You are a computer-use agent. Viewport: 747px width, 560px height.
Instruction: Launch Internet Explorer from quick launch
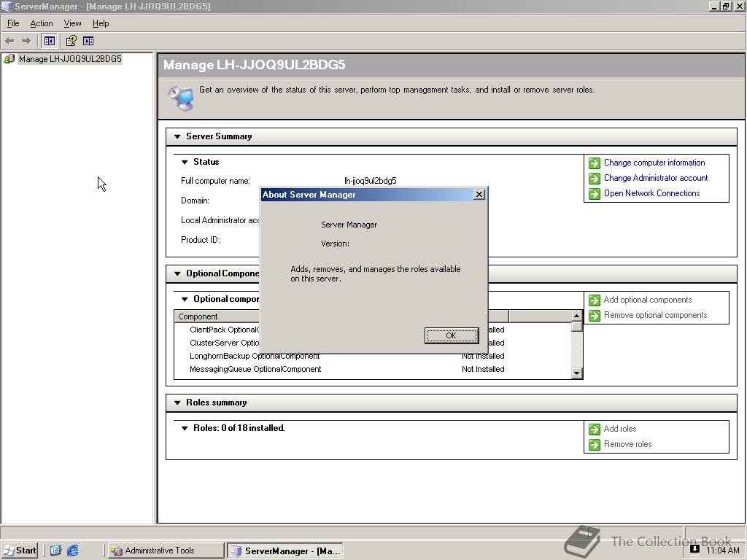coord(72,551)
